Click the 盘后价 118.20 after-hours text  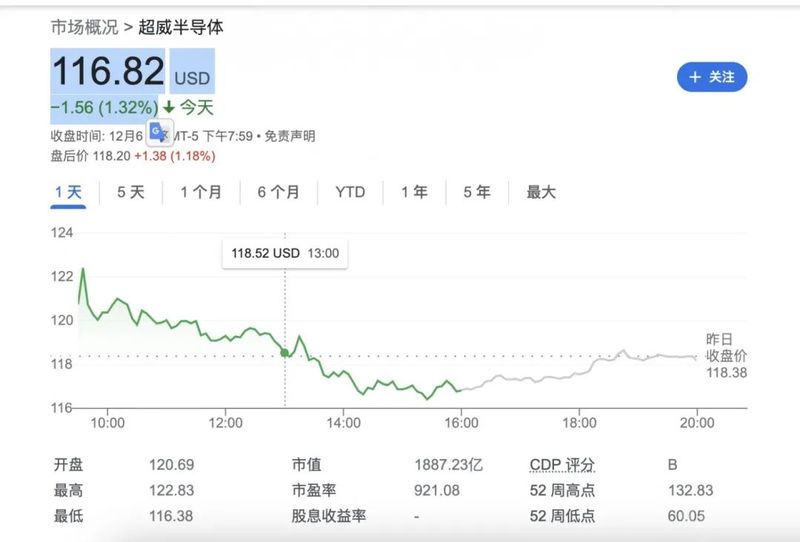click(90, 156)
